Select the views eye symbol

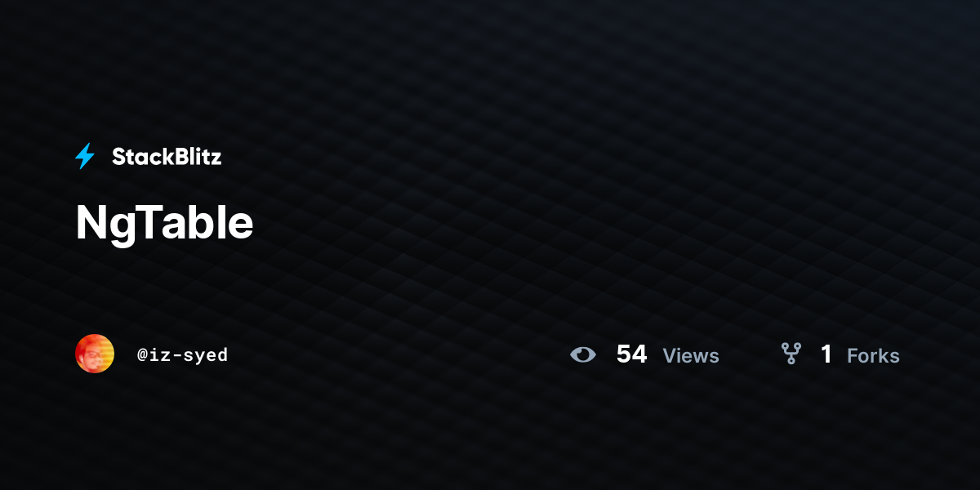(583, 354)
